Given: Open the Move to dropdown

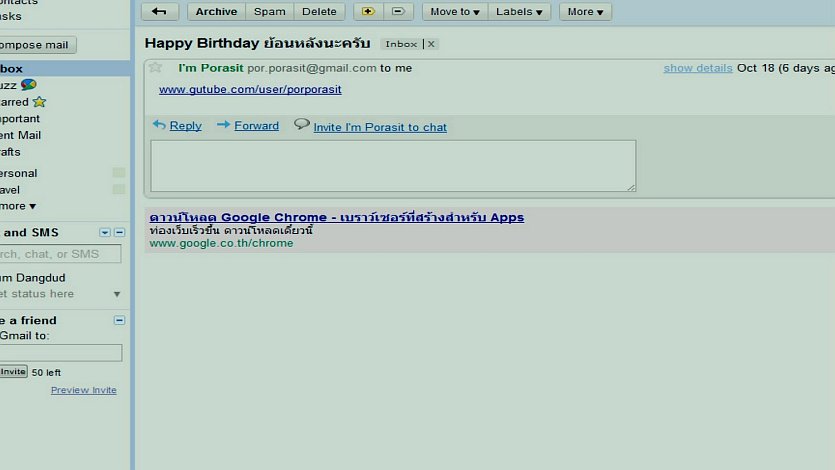Looking at the screenshot, I should coord(454,12).
